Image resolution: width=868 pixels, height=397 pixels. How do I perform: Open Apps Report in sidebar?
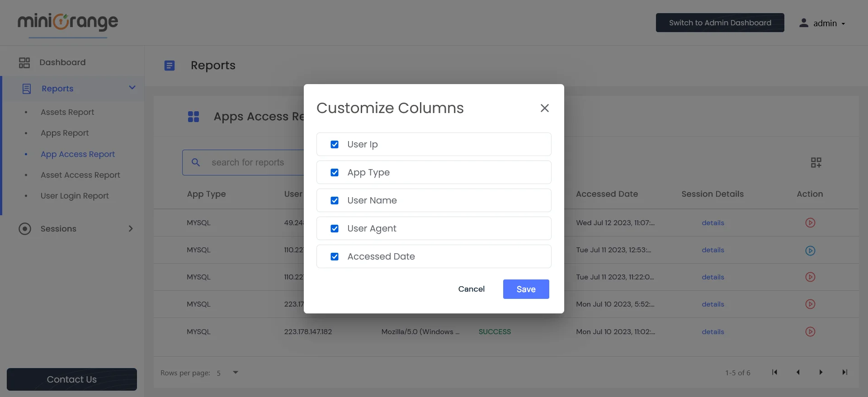65,133
